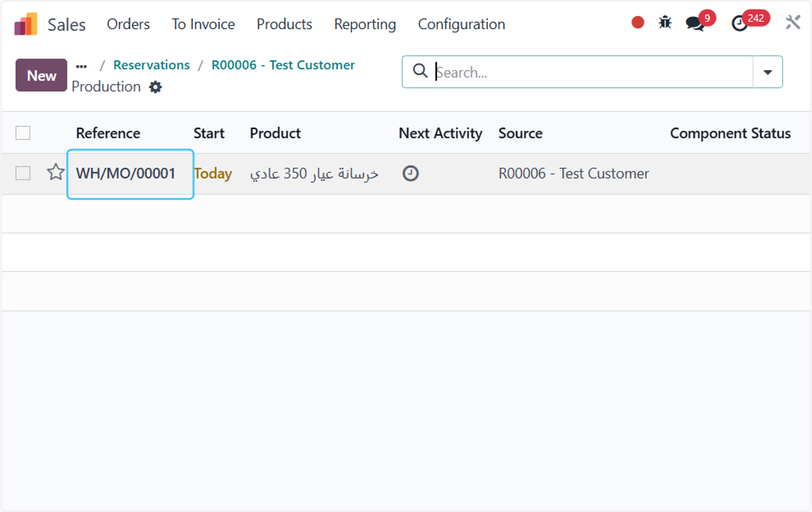Open the WH/MO/00001 reference record
This screenshot has height=512, width=812.
click(x=126, y=173)
